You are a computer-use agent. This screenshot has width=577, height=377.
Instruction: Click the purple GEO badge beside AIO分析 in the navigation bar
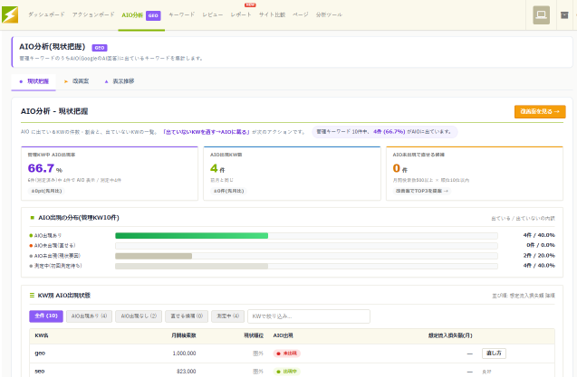tap(153, 15)
